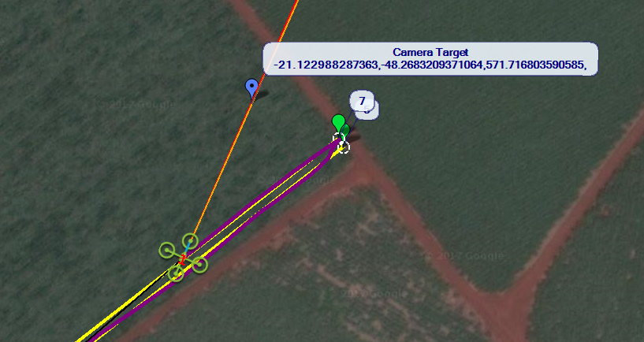Select the quadcopter's rear bottom rotor circle

(x=176, y=273)
